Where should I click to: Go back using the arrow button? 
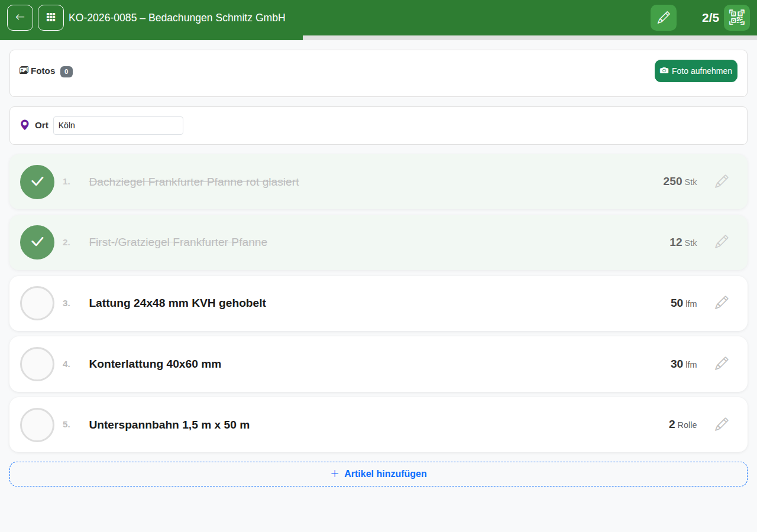[20, 18]
